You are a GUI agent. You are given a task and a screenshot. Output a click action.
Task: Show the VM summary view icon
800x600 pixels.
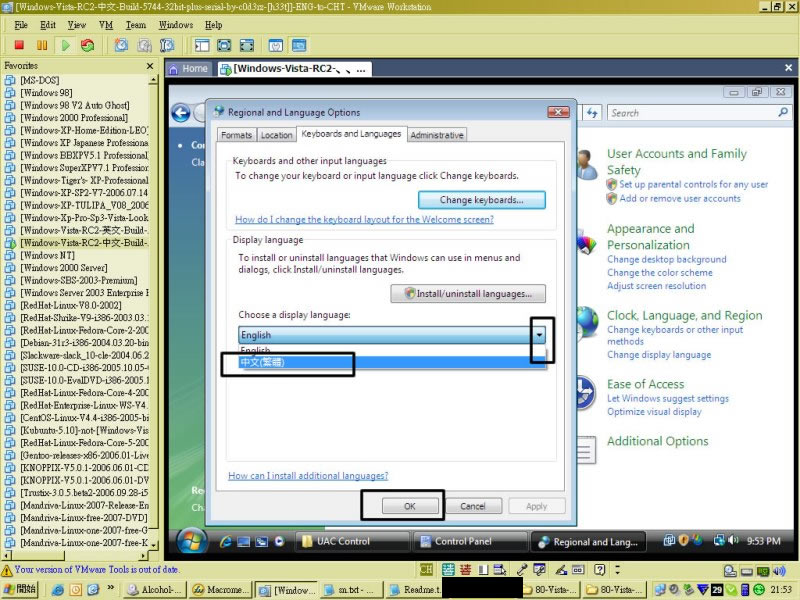[x=276, y=45]
